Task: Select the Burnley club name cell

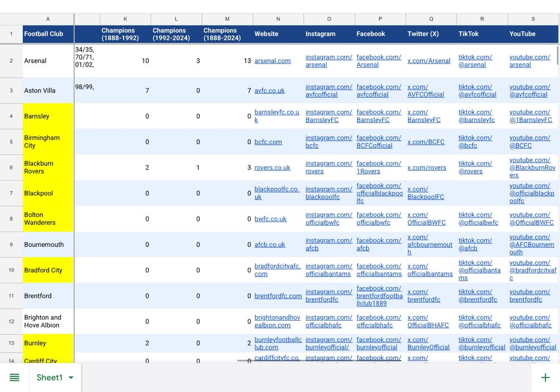Action: 48,344
